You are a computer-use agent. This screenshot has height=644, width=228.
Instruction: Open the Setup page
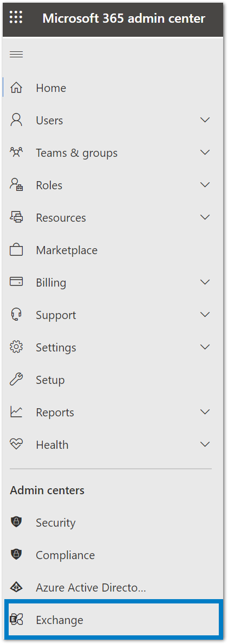coord(50,380)
